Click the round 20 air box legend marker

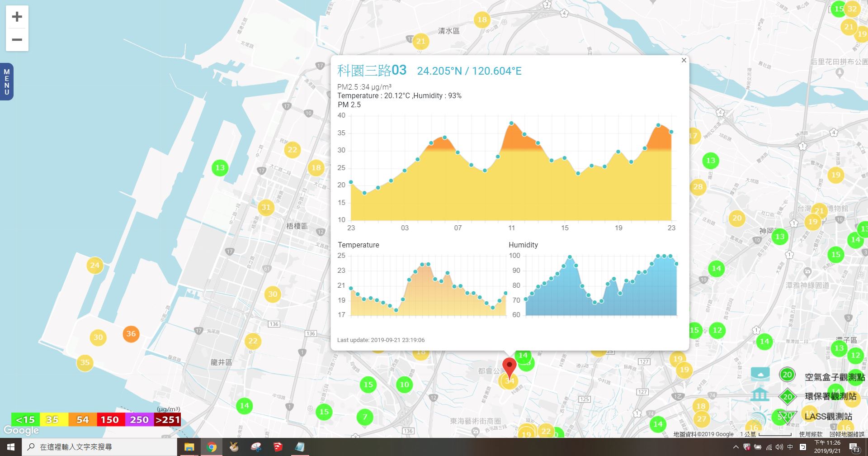tap(787, 375)
